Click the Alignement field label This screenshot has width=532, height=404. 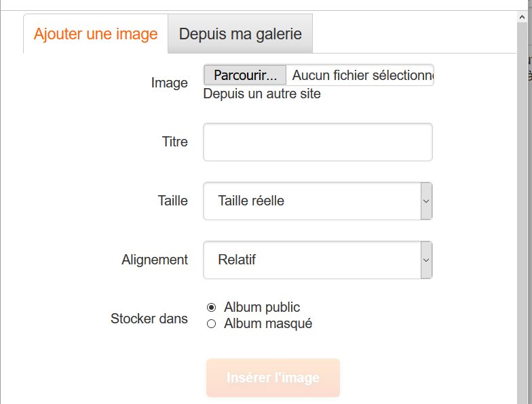155,260
